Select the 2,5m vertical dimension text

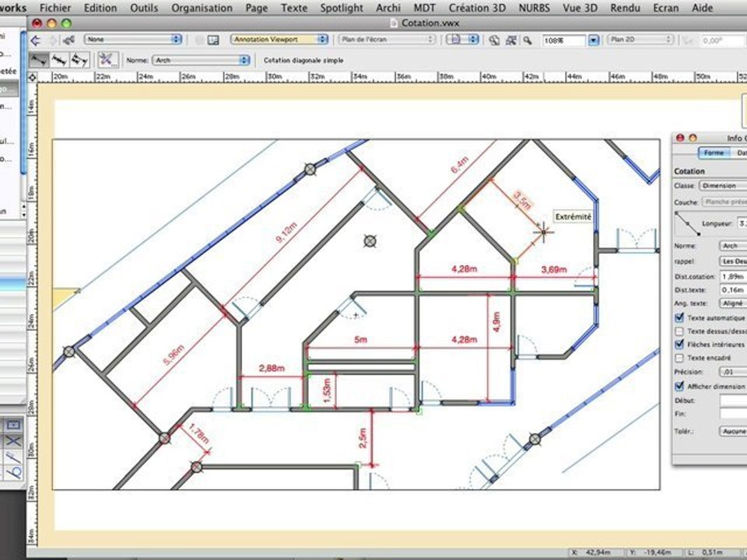coord(363,438)
